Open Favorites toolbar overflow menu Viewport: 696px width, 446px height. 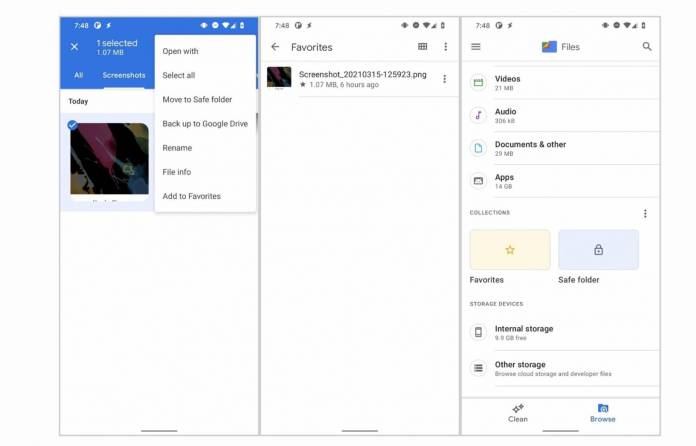[446, 47]
